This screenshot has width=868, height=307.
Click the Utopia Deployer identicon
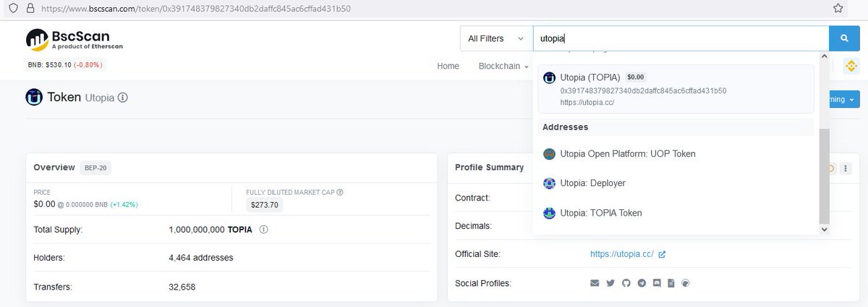[549, 183]
